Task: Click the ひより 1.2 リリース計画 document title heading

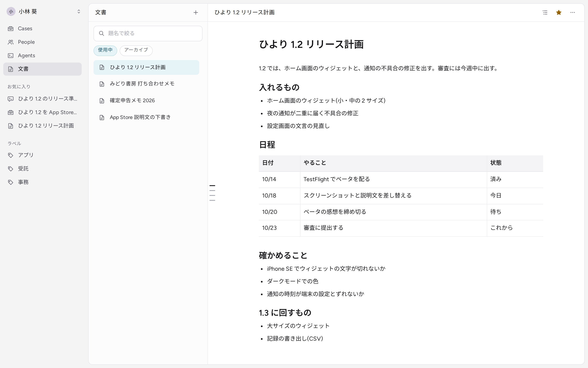Action: 311,45
